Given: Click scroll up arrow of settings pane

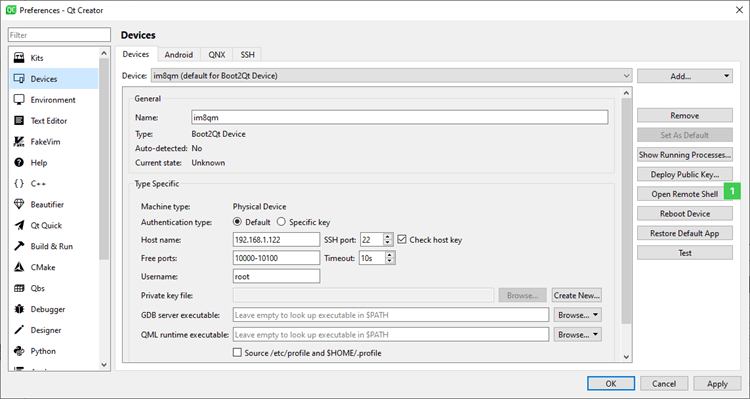Looking at the screenshot, I should 627,92.
